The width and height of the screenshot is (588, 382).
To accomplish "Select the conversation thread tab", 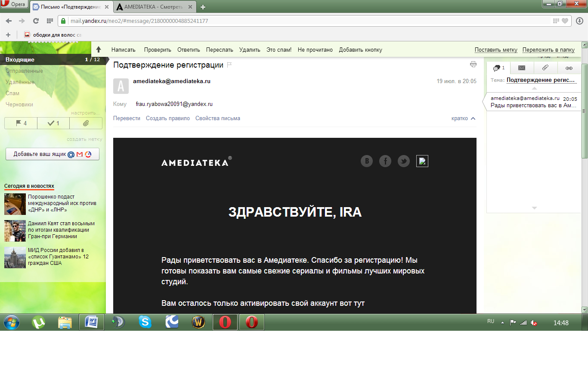I will pos(498,68).
